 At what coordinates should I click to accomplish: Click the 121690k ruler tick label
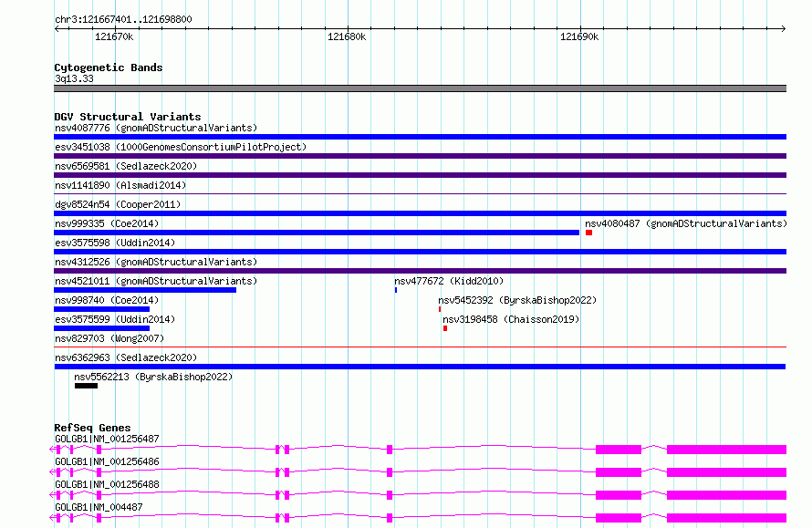[579, 36]
